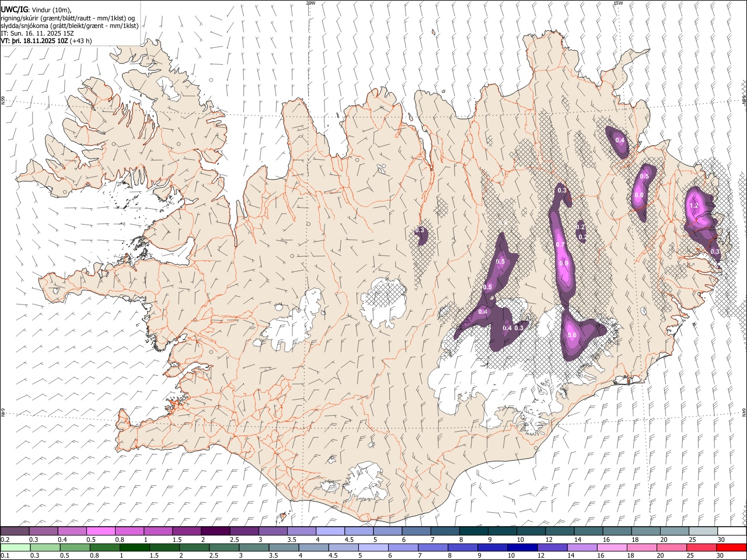Viewport: 747px width, 560px height.
Task: Click the bottom-row swatch between 0.5 and 0.8
Action: [75, 548]
